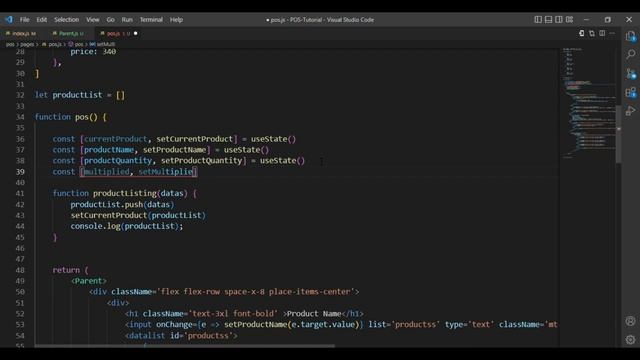Click '<datalist id' on line 54

coord(153,336)
